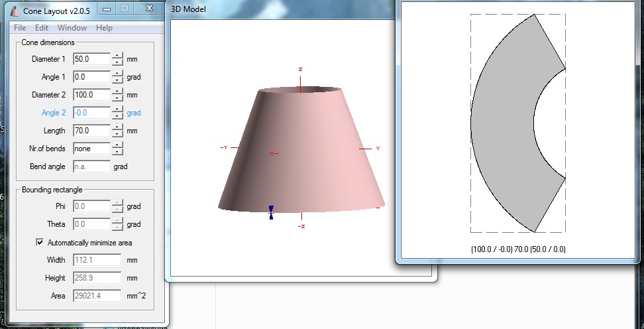Open the Help menu
This screenshot has height=329, width=644.
point(104,28)
